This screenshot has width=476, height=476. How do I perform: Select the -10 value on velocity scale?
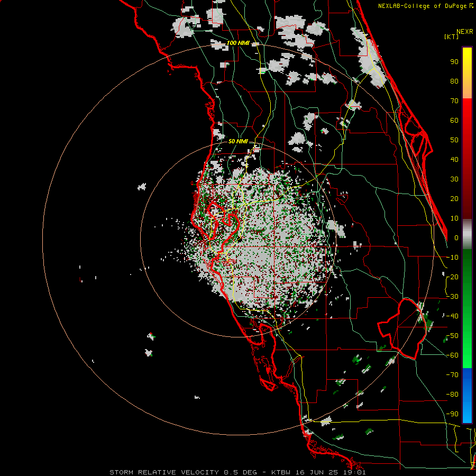(x=452, y=258)
